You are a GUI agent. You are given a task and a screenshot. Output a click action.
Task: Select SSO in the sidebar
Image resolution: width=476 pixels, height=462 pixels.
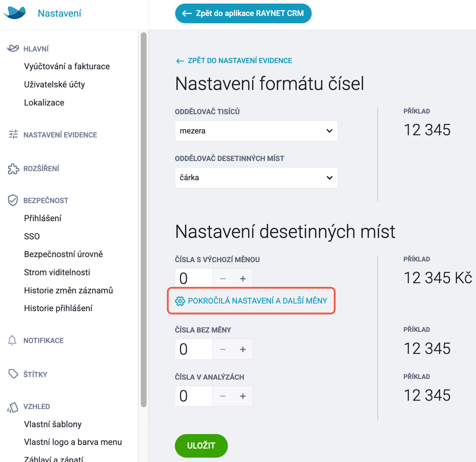(32, 236)
